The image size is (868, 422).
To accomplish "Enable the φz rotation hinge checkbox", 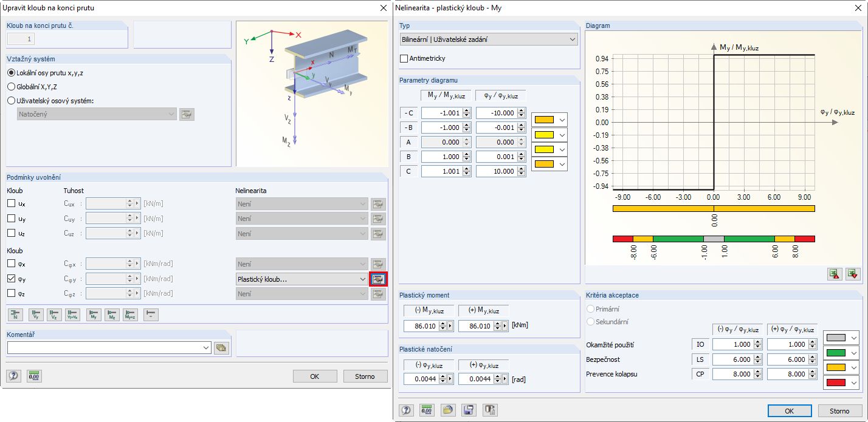I will (x=11, y=294).
